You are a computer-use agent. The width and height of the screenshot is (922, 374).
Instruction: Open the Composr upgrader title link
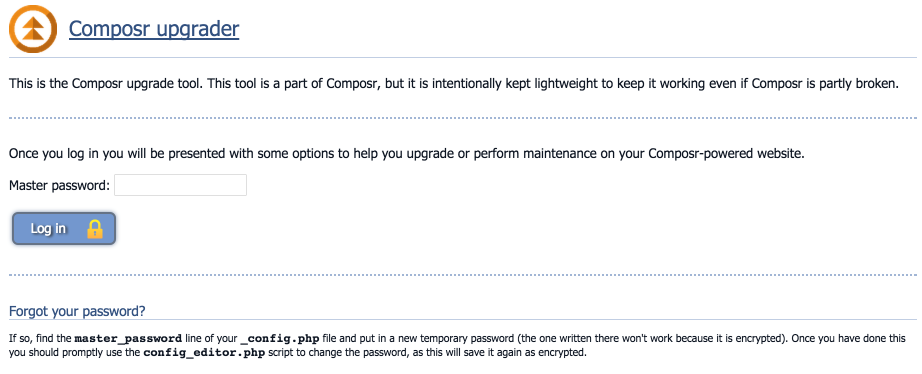tap(154, 28)
